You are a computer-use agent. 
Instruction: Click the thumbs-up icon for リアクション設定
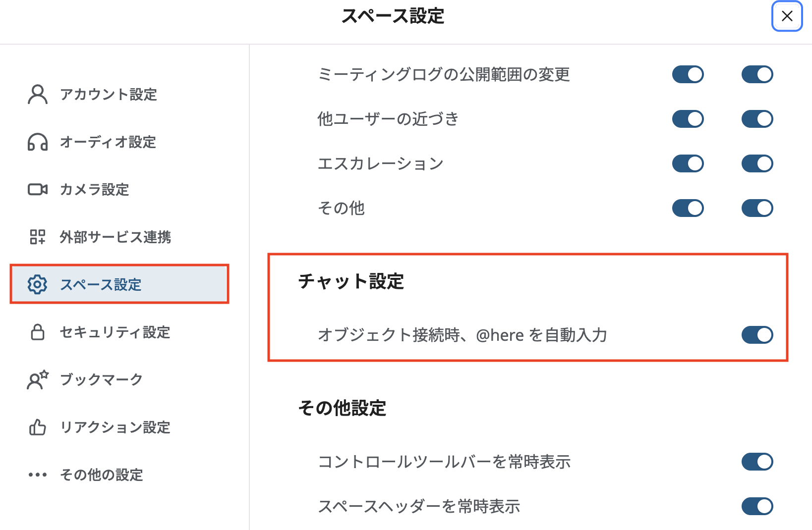pyautogui.click(x=36, y=427)
